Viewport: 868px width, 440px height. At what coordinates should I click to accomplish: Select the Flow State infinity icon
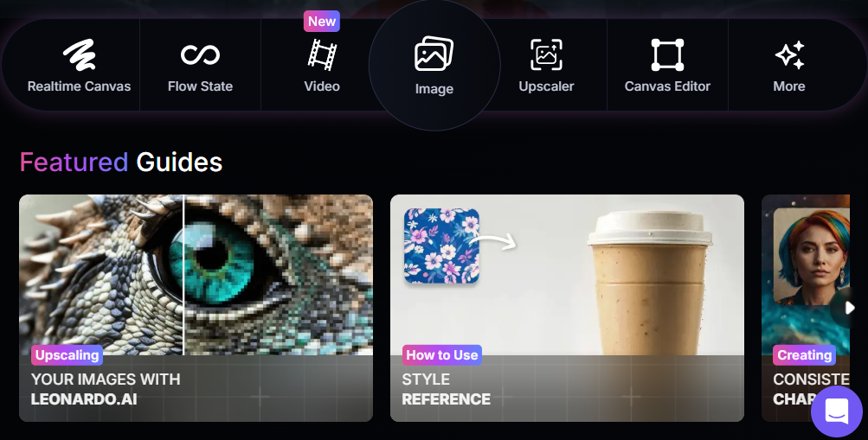pyautogui.click(x=200, y=54)
